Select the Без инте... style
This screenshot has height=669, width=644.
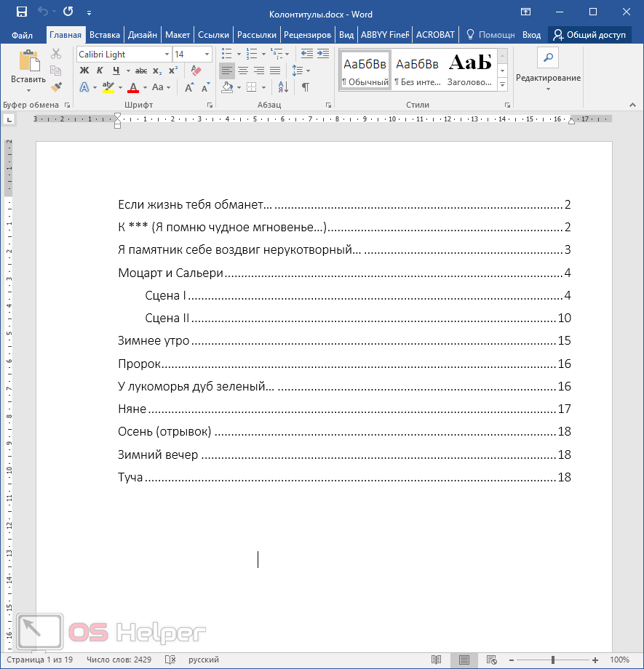pos(417,70)
